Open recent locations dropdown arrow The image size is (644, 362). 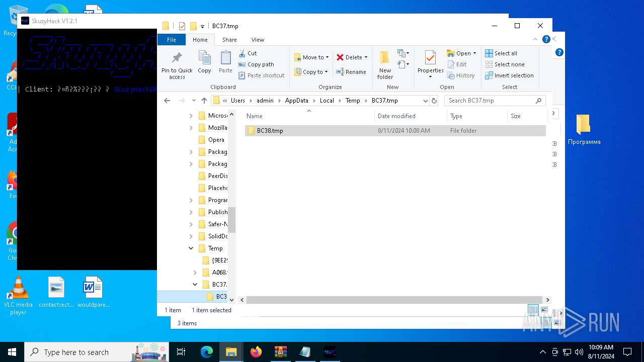(x=194, y=101)
